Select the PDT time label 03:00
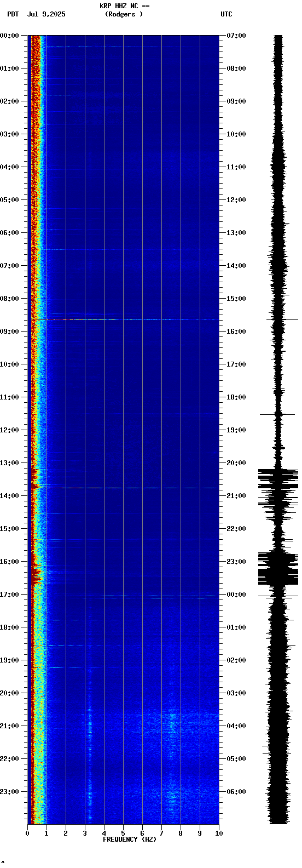Viewport: 302px width, 868px height. point(9,134)
